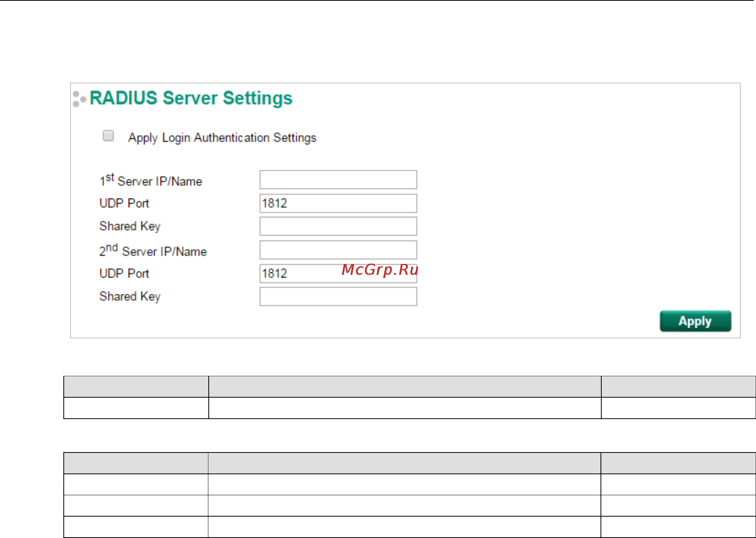Click the green Apply button

click(x=695, y=321)
